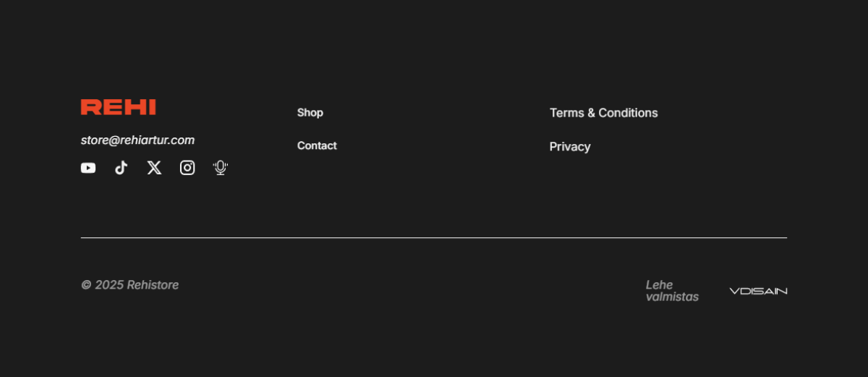Click the copyright © symbol

86,285
